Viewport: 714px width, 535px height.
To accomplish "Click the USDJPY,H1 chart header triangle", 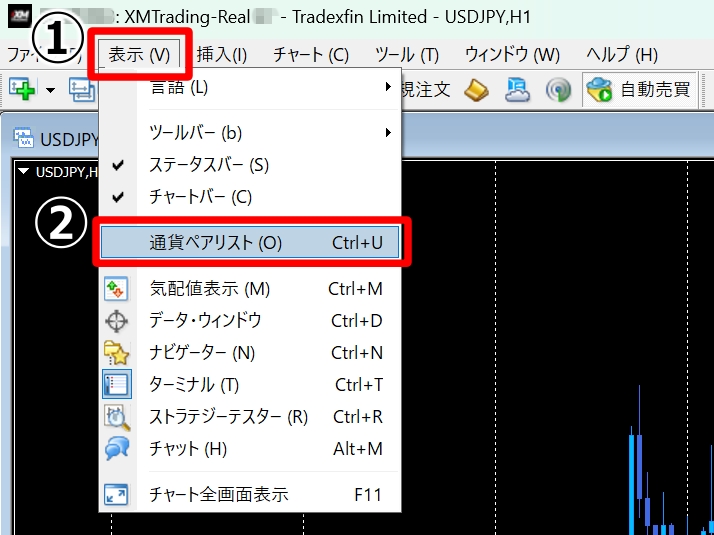I will 24,172.
